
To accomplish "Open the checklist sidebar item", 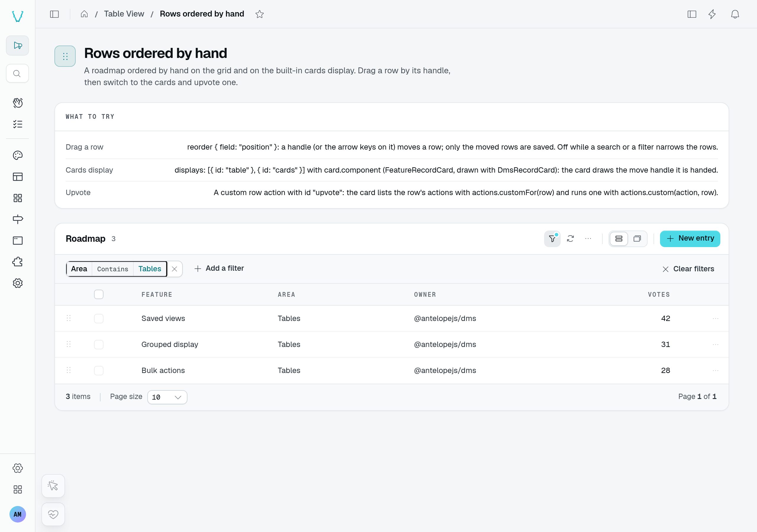I will pyautogui.click(x=17, y=124).
